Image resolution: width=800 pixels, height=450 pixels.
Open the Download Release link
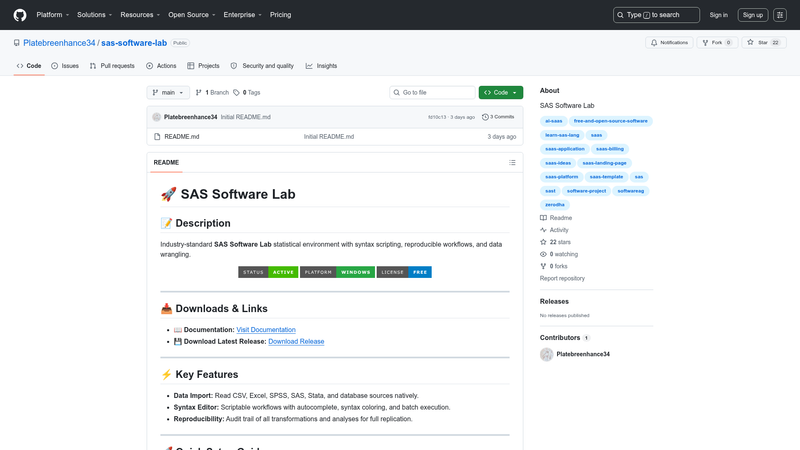pos(296,341)
